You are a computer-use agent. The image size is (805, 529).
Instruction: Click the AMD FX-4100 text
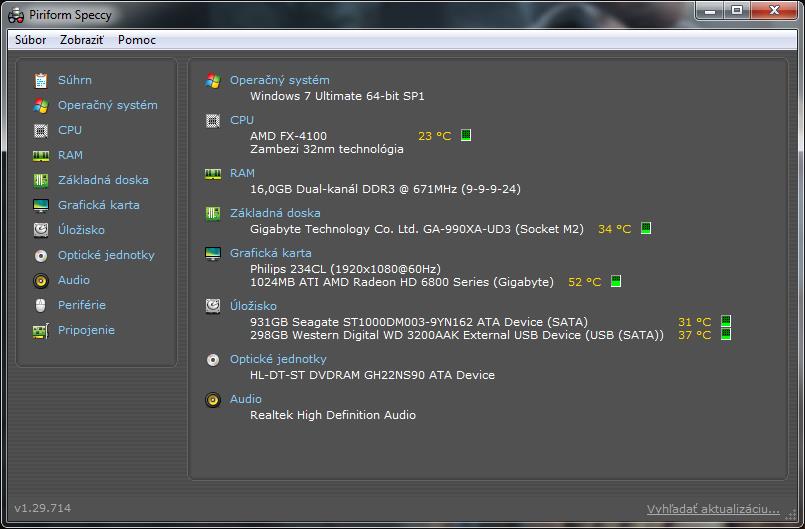coord(289,136)
